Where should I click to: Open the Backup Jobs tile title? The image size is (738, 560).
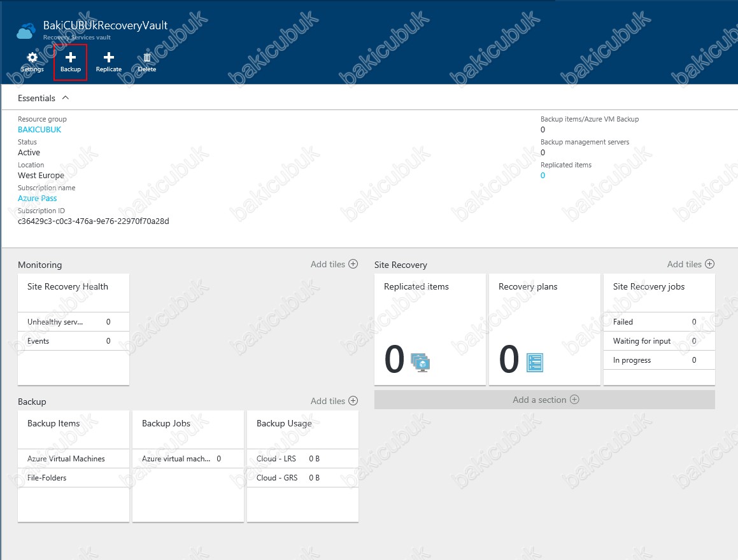[x=166, y=424]
